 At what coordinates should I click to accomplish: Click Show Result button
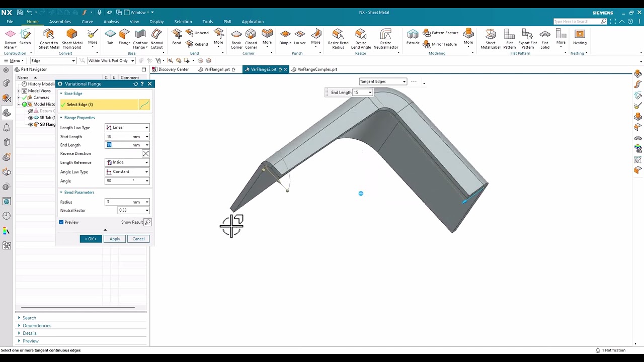click(147, 222)
